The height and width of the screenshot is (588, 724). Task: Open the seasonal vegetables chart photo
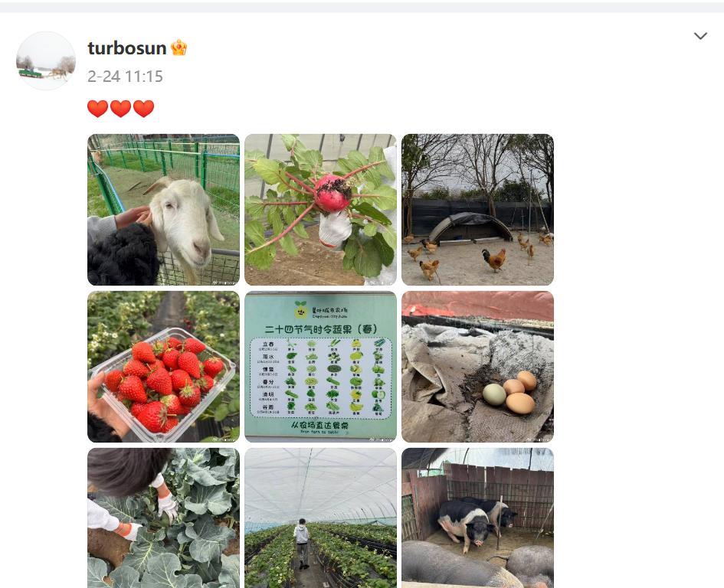(x=320, y=367)
